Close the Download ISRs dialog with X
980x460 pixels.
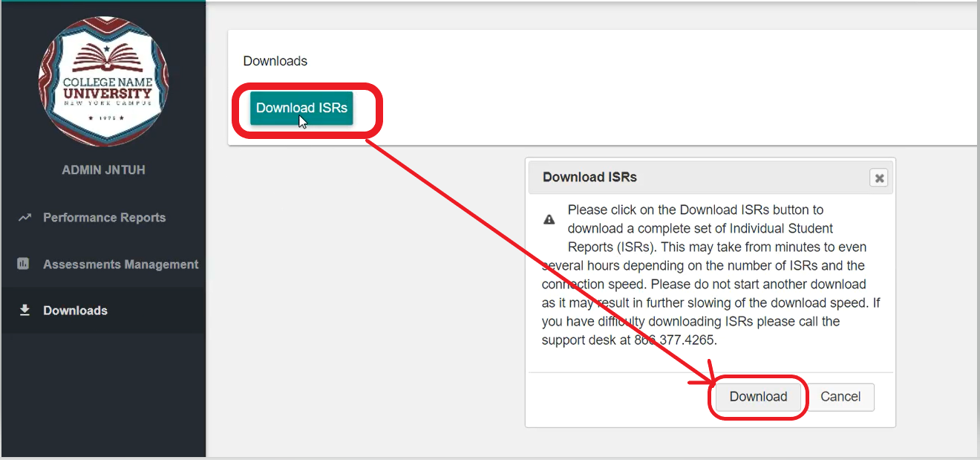point(878,178)
